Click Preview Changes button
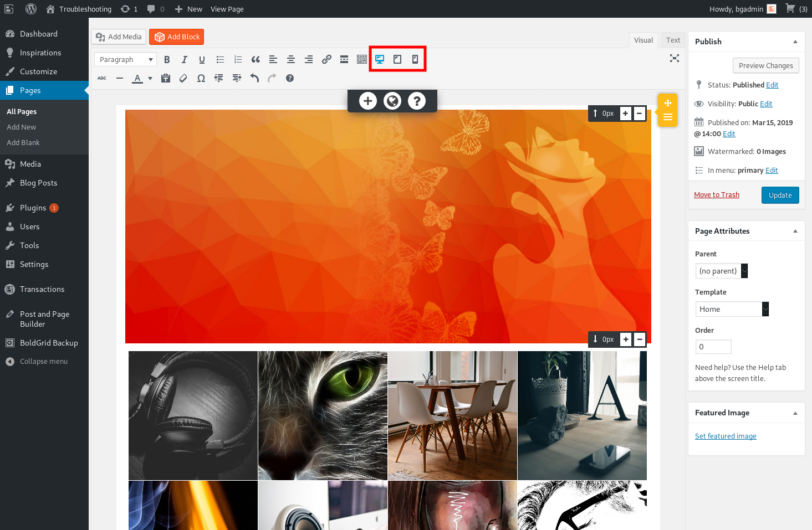The width and height of the screenshot is (812, 530). tap(765, 65)
